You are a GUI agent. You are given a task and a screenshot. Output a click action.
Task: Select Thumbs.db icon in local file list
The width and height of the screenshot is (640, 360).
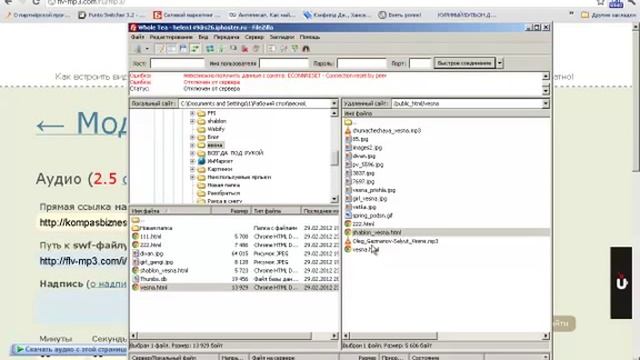click(x=136, y=279)
